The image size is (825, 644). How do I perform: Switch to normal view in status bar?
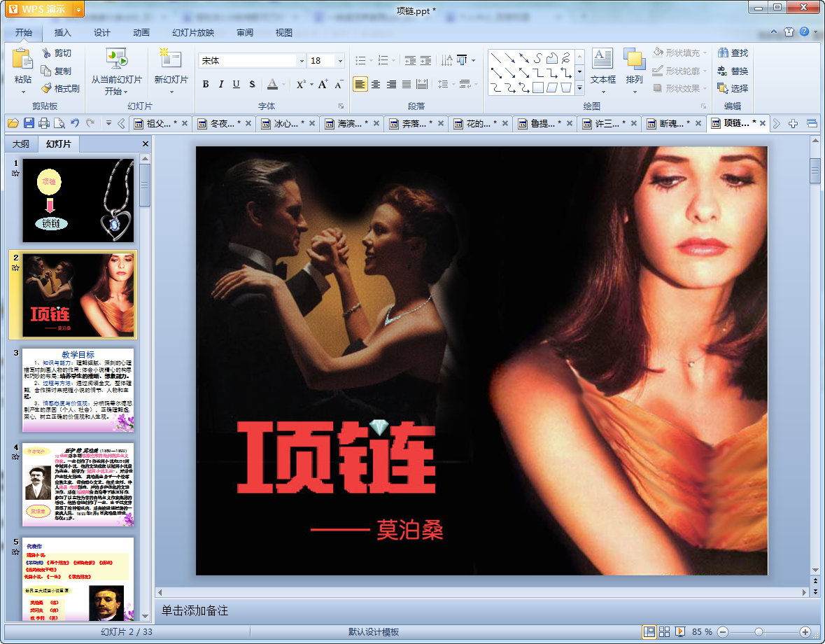(x=649, y=631)
